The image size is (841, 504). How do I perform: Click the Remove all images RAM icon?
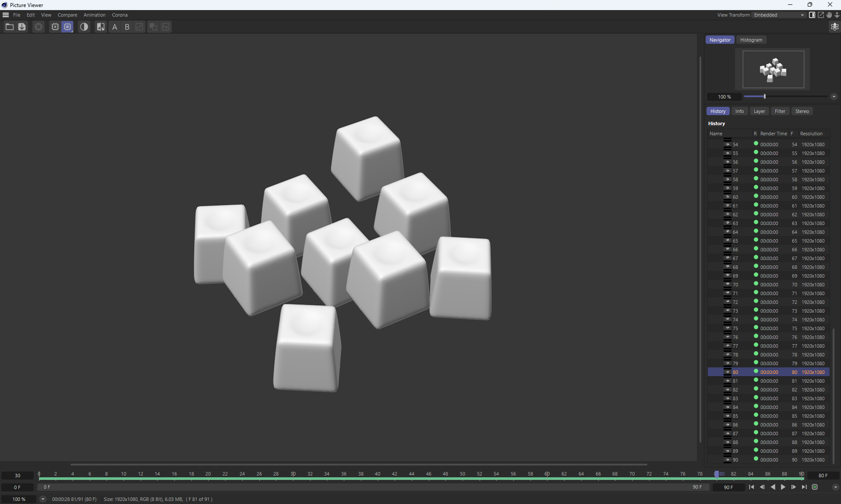click(x=39, y=27)
